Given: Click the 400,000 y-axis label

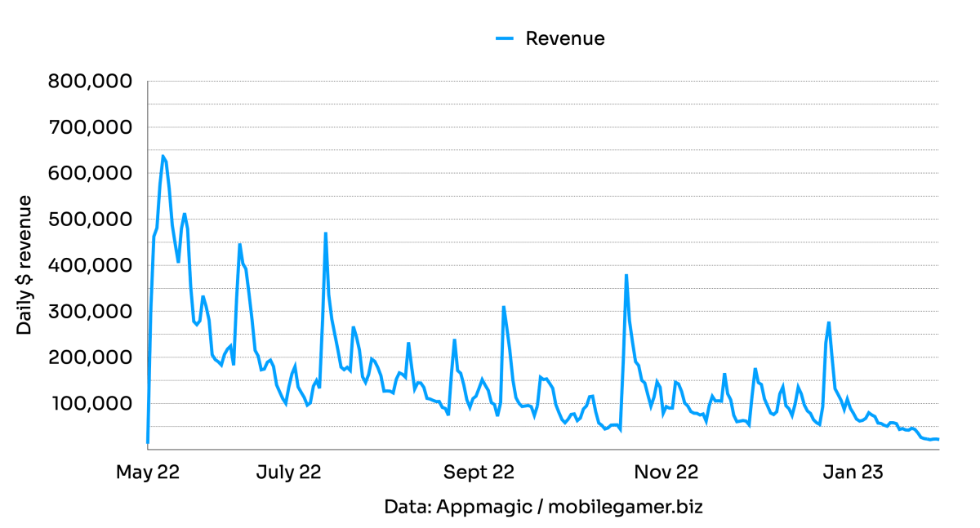Looking at the screenshot, I should (91, 265).
